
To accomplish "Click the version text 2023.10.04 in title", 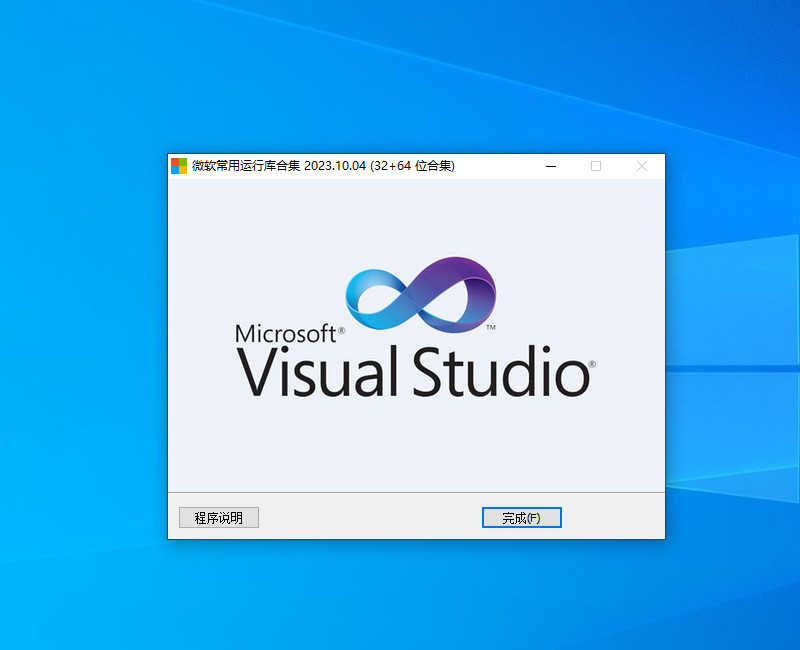I will [335, 166].
